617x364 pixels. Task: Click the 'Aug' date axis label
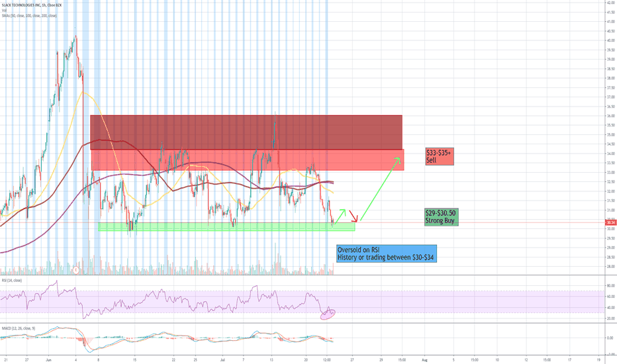[x=424, y=359]
